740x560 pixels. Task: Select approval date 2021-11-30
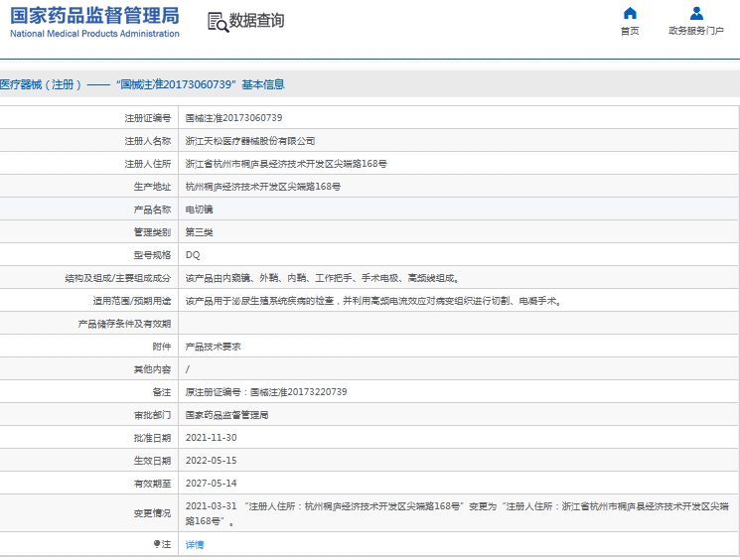click(x=211, y=438)
